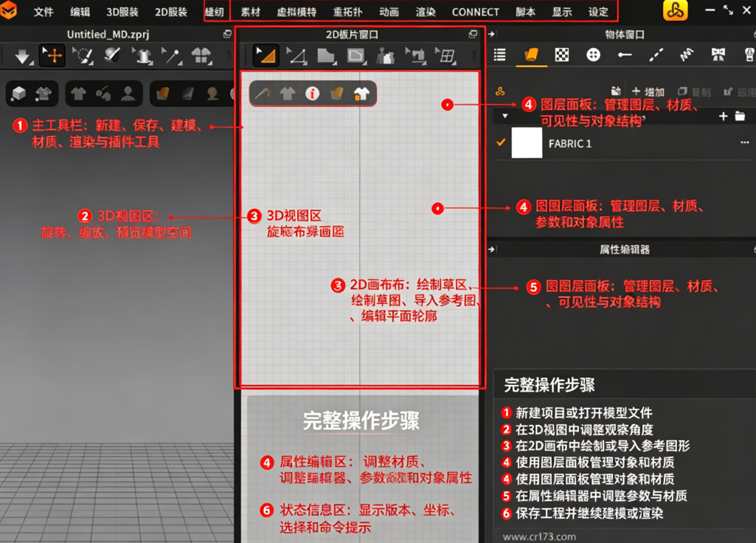The image size is (756, 543).
Task: Select the split-shirt pattern tool in 3D toolbar
Action: tap(201, 56)
